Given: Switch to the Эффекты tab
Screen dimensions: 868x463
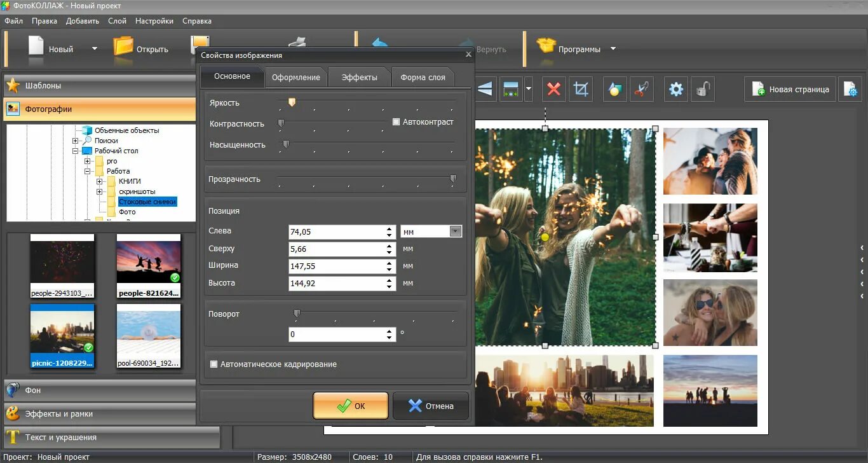Looking at the screenshot, I should (x=360, y=77).
